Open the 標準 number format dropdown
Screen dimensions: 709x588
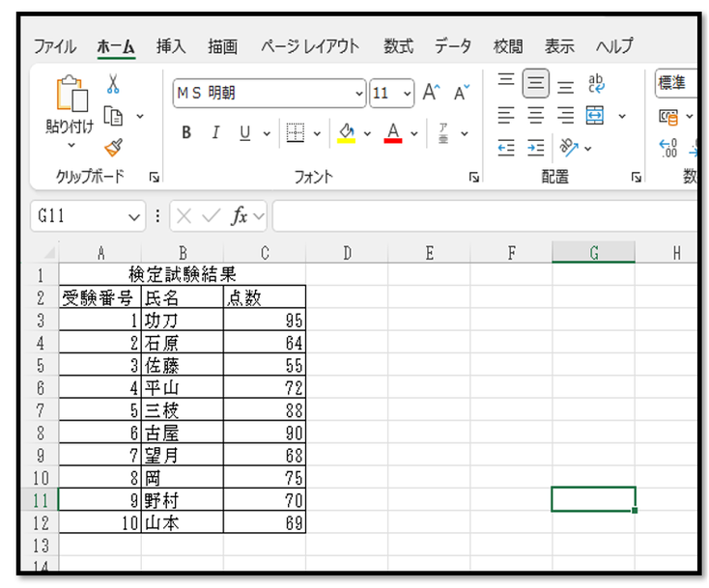coord(676,83)
